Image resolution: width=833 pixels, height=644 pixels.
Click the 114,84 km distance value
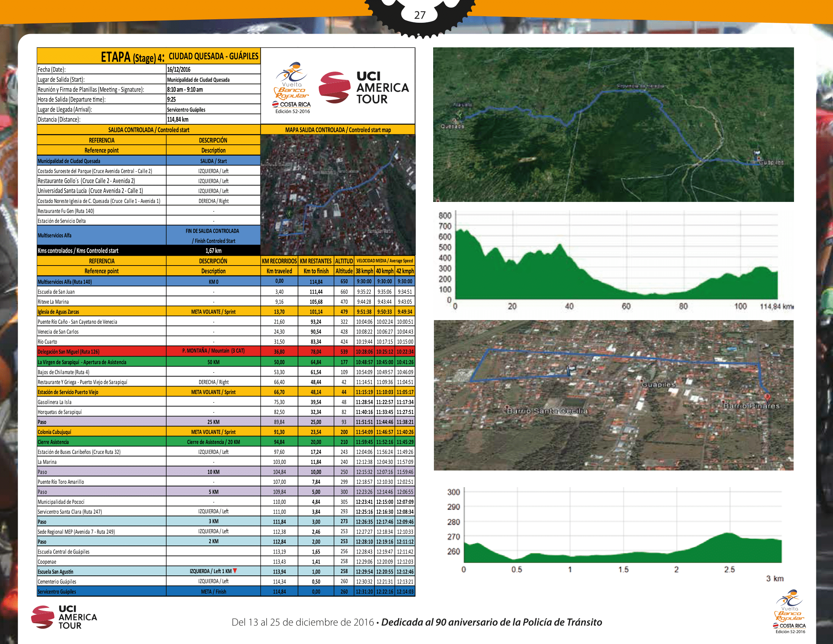pos(178,119)
